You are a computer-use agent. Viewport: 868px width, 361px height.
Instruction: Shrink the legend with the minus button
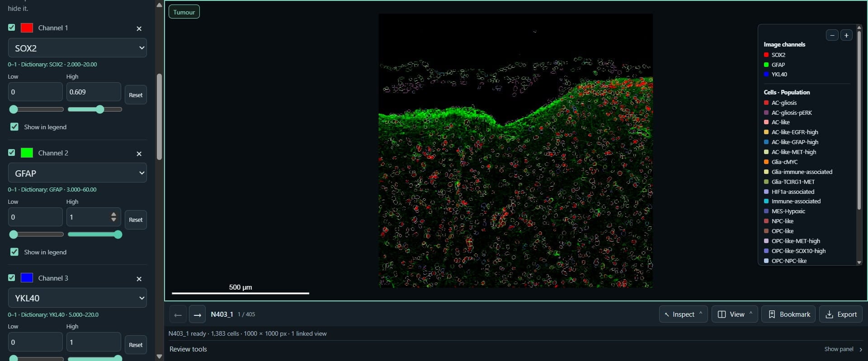tap(832, 35)
